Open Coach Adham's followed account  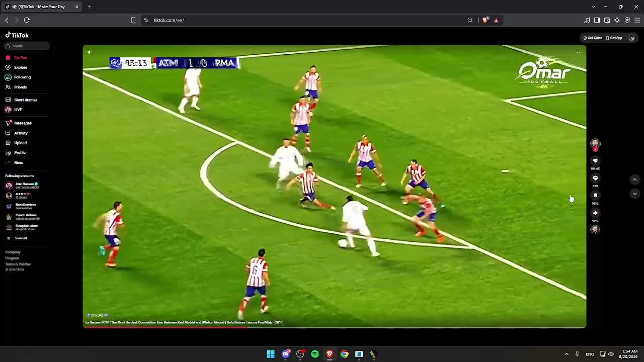pyautogui.click(x=23, y=217)
